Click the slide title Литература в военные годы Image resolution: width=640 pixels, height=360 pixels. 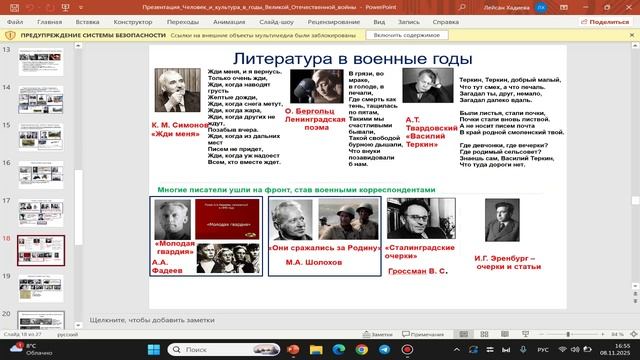coord(353,59)
